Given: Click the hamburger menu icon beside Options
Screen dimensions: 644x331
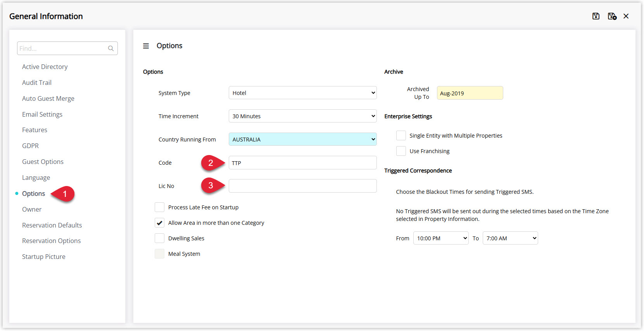Looking at the screenshot, I should [146, 46].
